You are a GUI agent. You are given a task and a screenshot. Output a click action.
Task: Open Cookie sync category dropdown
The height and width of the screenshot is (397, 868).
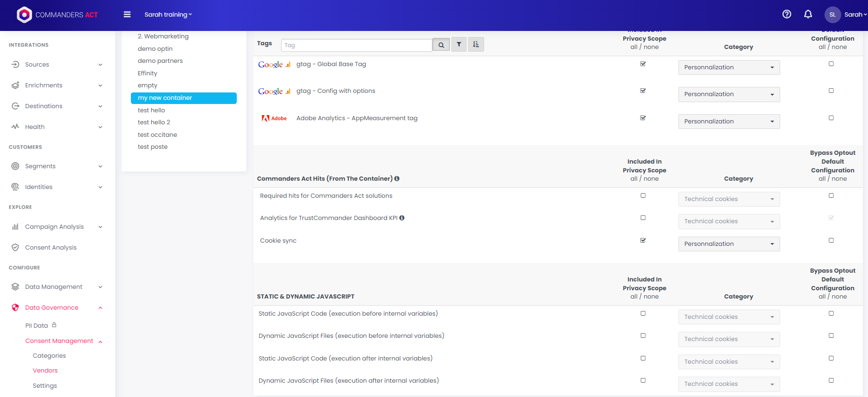pyautogui.click(x=729, y=244)
